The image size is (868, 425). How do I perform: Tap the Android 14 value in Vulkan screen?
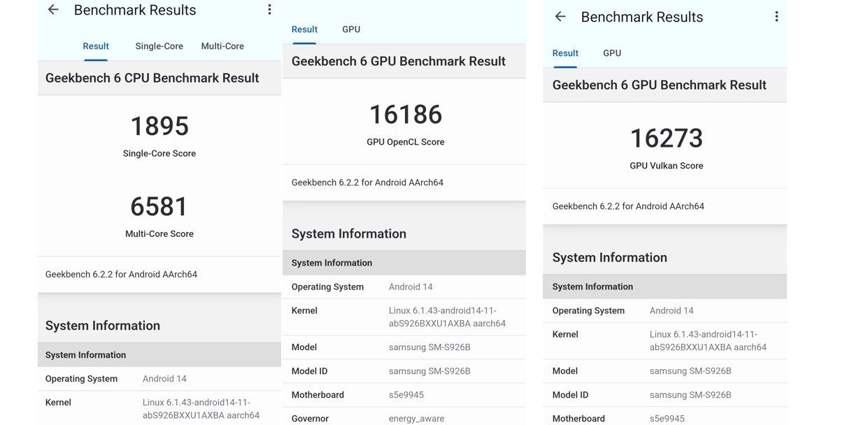(x=671, y=310)
